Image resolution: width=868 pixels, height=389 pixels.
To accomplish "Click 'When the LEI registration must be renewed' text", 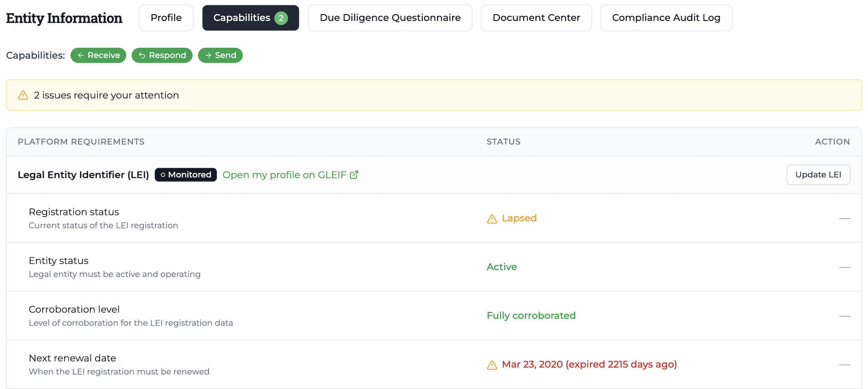I will point(119,372).
